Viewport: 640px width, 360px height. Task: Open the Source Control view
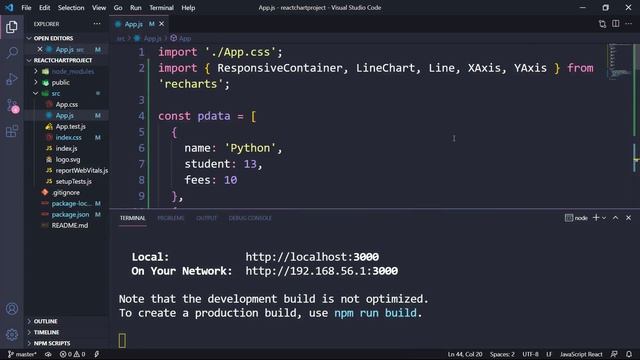(x=12, y=105)
